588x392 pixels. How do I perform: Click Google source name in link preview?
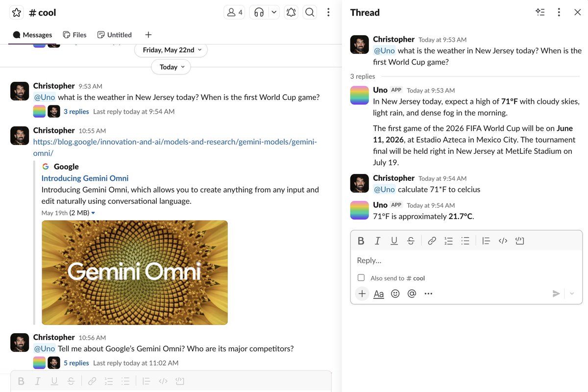[66, 167]
